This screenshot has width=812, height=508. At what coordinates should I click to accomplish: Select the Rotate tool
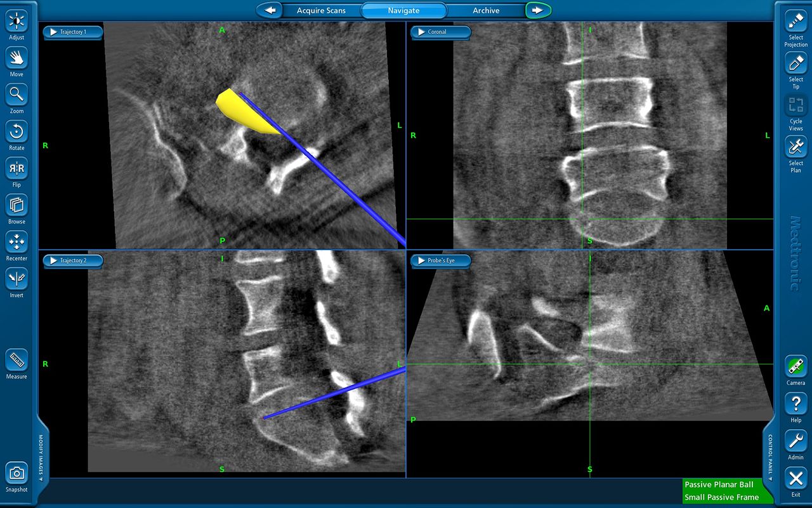click(16, 132)
